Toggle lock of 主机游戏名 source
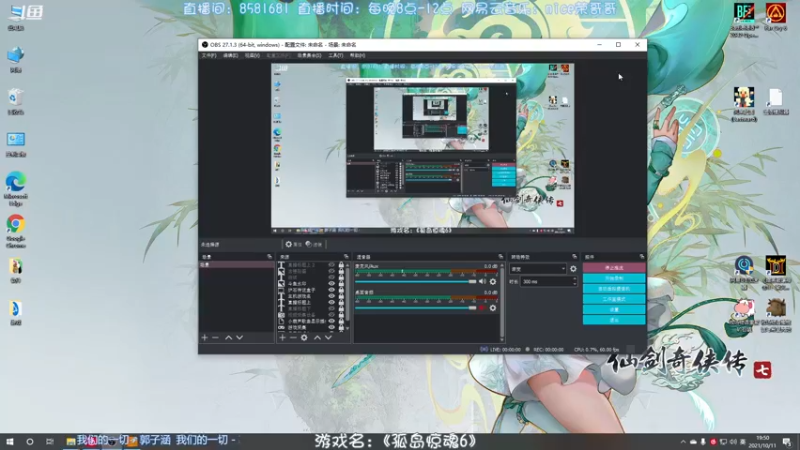 [x=341, y=296]
